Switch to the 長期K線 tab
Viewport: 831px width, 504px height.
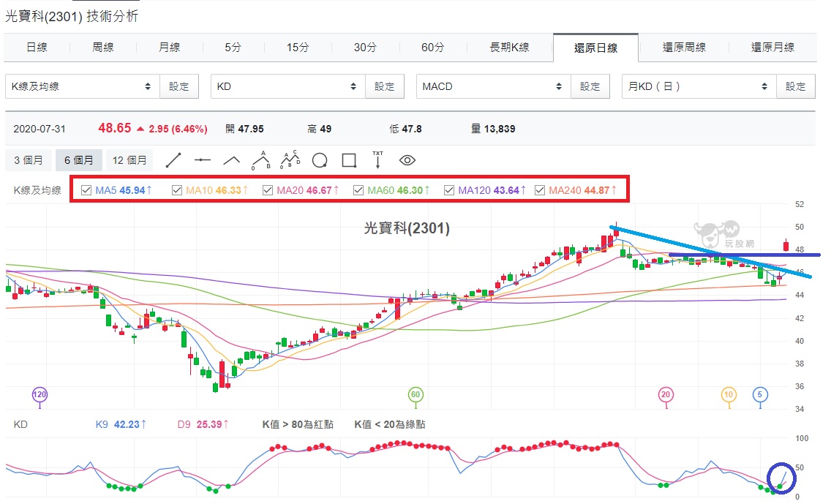click(509, 47)
